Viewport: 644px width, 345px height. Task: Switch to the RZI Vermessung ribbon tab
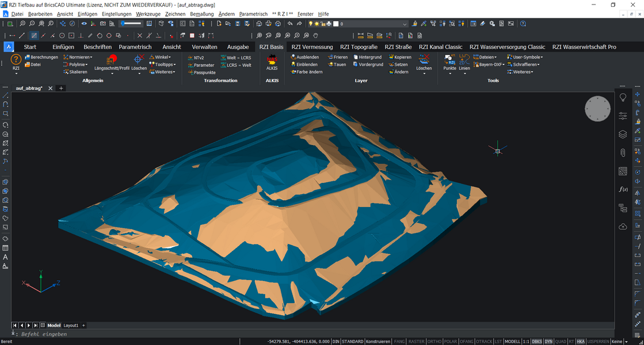[x=312, y=47]
